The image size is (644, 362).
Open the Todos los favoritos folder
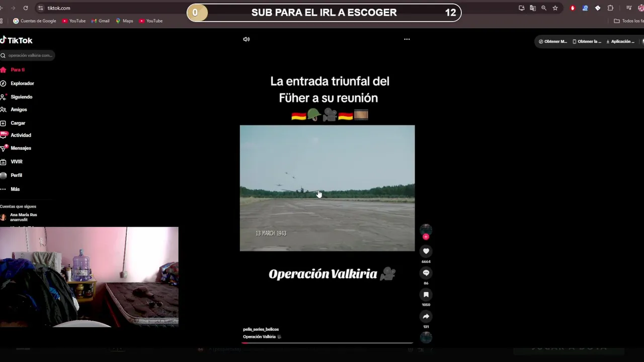coord(629,21)
